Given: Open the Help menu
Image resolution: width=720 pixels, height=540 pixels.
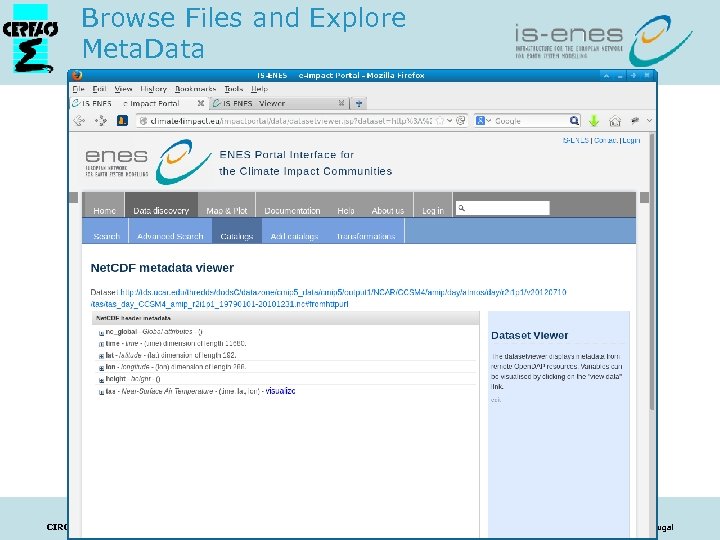Looking at the screenshot, I should point(259,89).
